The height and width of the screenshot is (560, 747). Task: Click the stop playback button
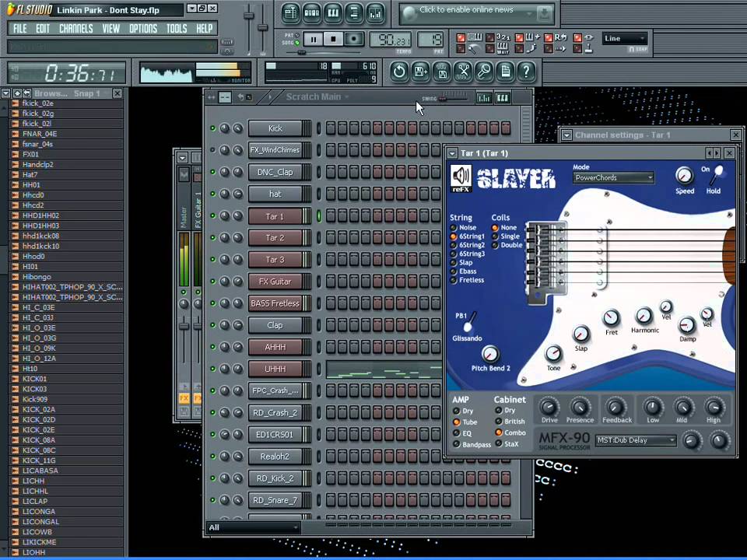pos(334,39)
